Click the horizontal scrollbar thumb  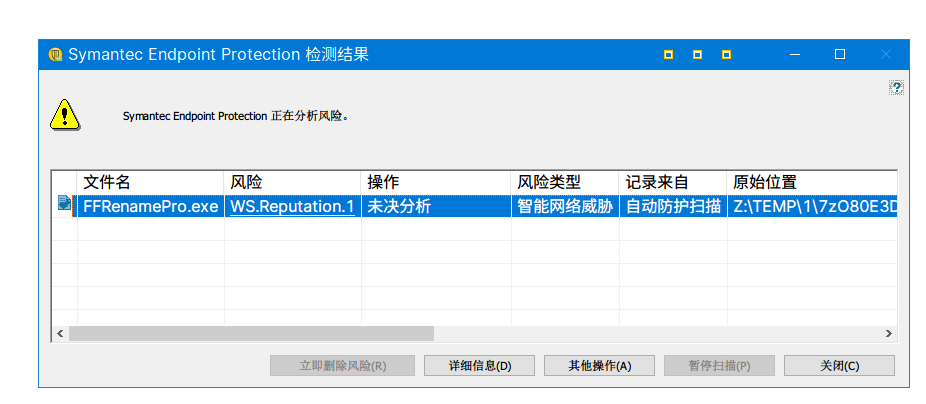point(251,333)
